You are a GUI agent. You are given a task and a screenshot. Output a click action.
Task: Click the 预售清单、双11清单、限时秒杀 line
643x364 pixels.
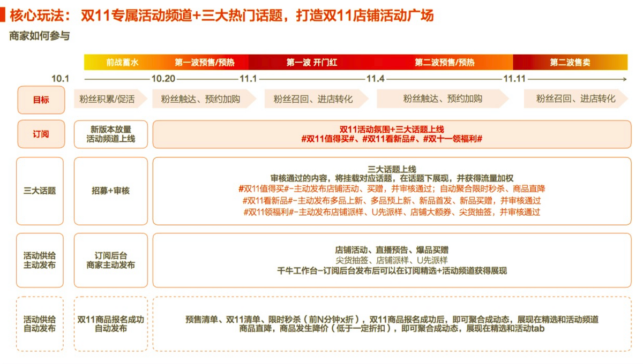(392, 320)
